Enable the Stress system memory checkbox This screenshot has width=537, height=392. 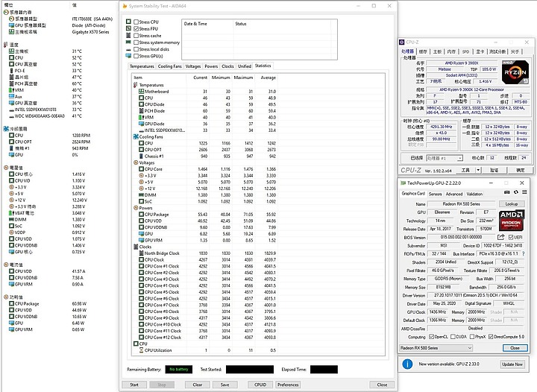pos(136,42)
